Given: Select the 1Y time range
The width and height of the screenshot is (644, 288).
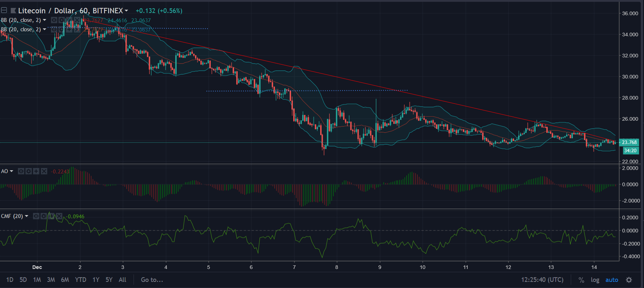Looking at the screenshot, I should pyautogui.click(x=96, y=280).
